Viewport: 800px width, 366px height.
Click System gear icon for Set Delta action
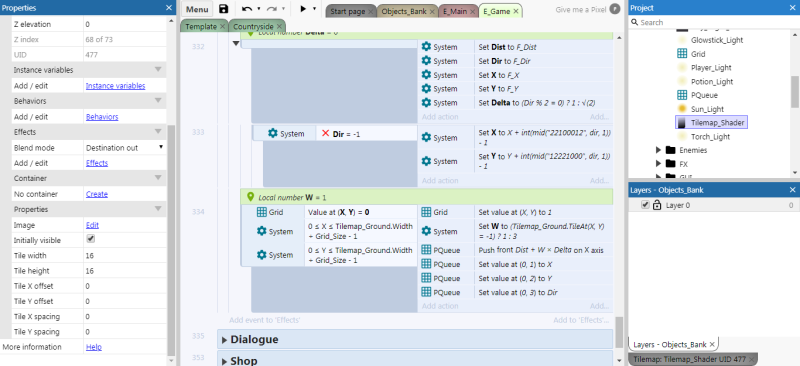click(x=427, y=103)
